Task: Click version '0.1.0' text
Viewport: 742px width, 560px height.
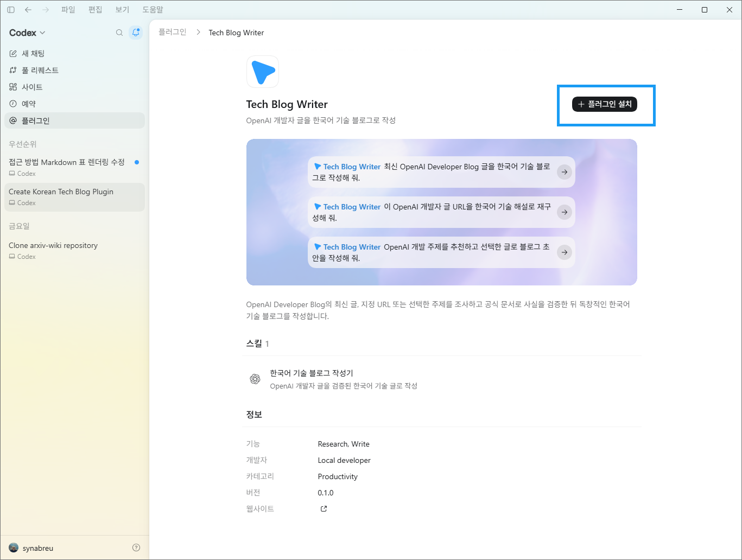Action: point(326,493)
